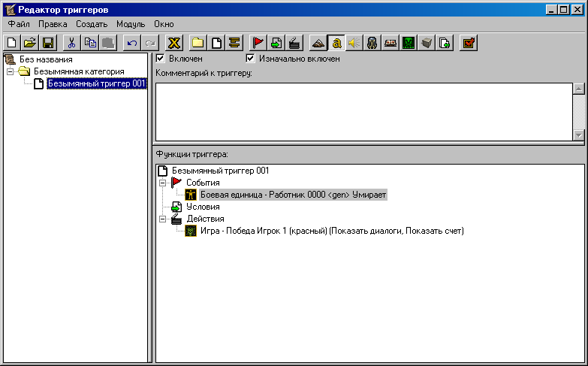Click the Save floppy disk icon
Viewport: 588px width, 366px height.
pyautogui.click(x=47, y=43)
